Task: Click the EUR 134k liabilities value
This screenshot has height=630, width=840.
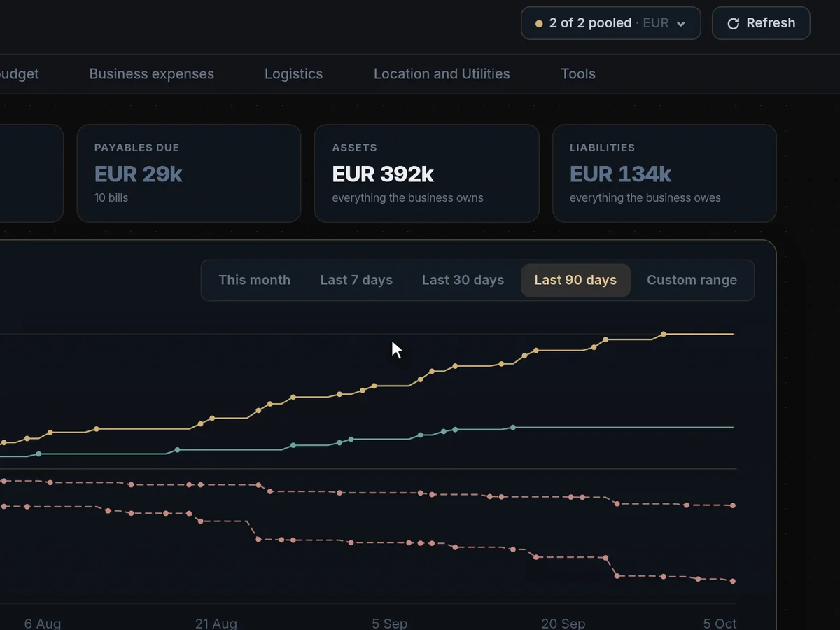Action: coord(620,174)
